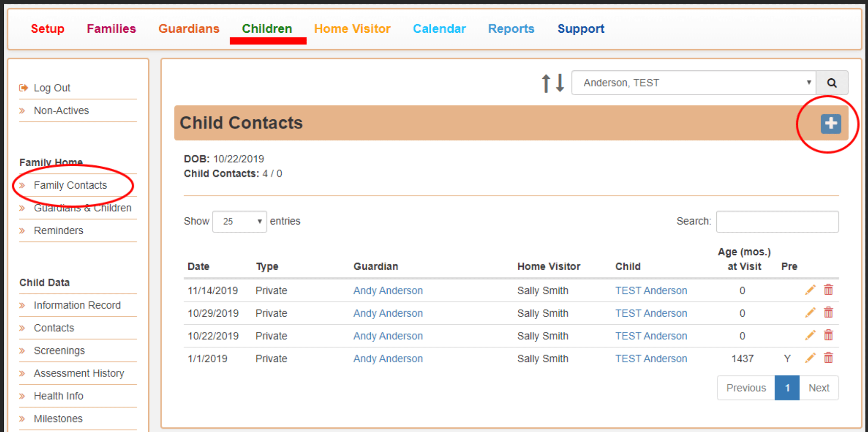Edit the 10/22/2019 contact via pencil icon
868x432 pixels.
(x=810, y=335)
